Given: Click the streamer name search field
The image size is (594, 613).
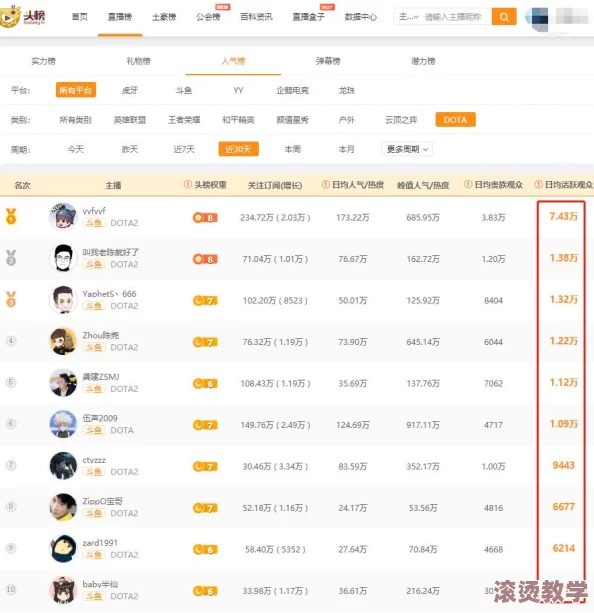Looking at the screenshot, I should [x=456, y=17].
